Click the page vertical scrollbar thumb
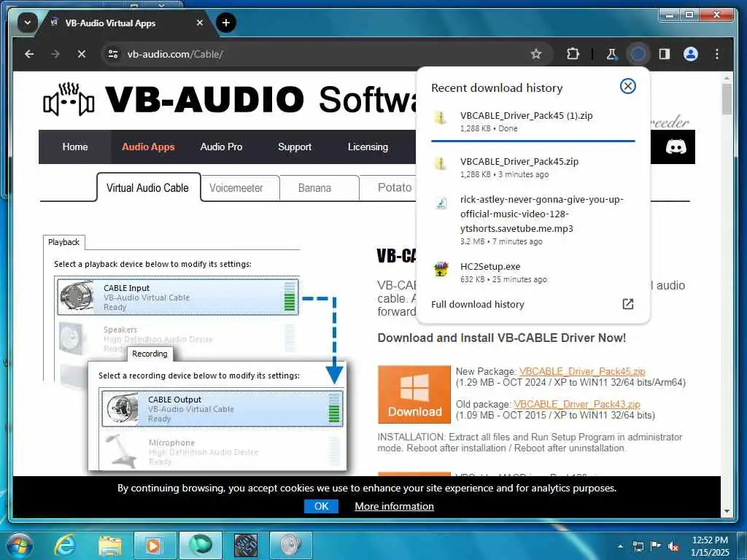This screenshot has height=560, width=747. [x=726, y=99]
